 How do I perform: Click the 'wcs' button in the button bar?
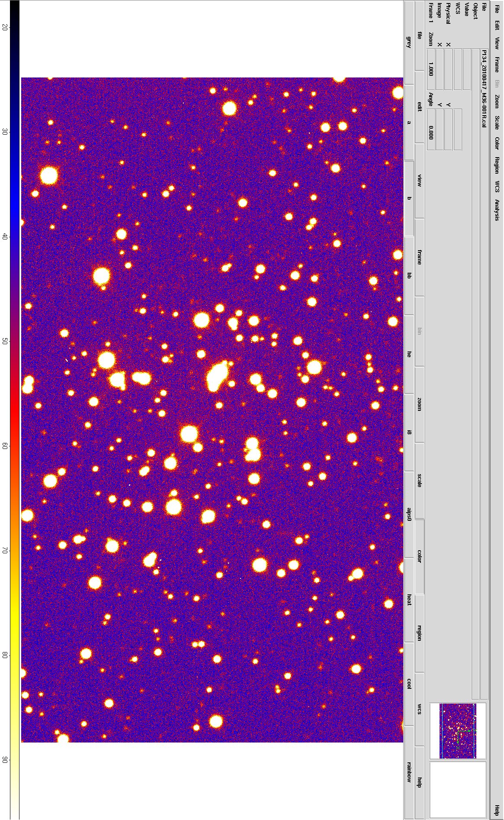[x=420, y=709]
